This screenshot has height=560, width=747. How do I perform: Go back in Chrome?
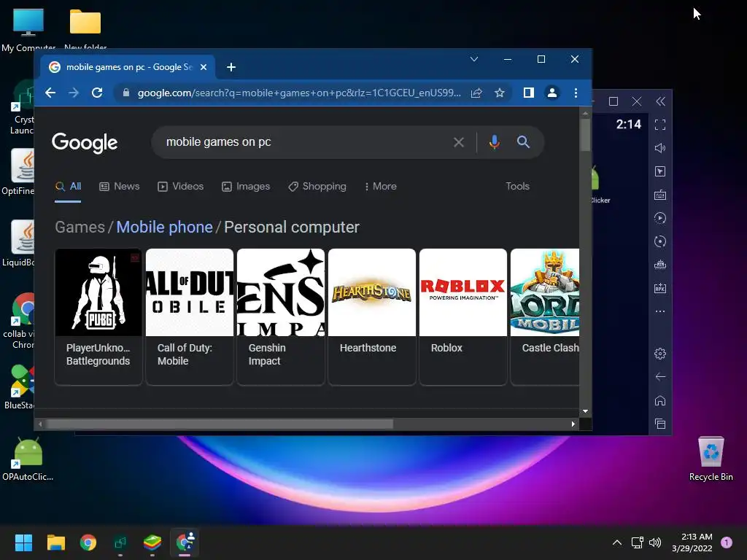click(50, 93)
